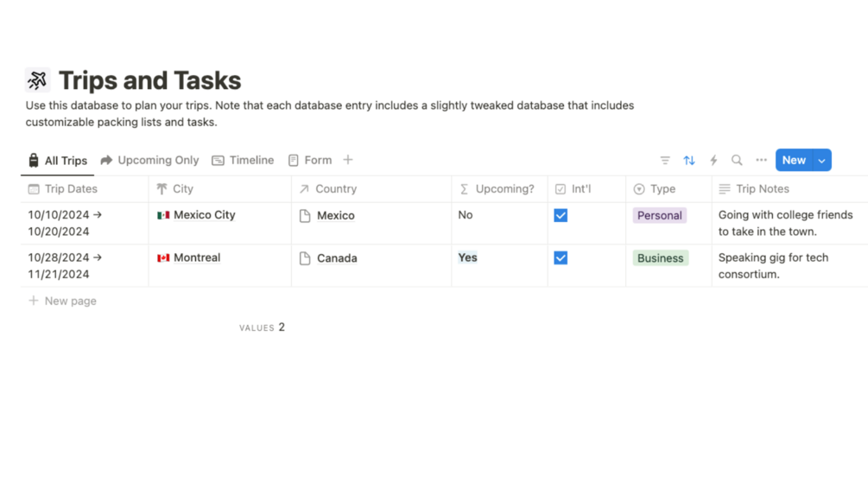Open the Montreal city entry
This screenshot has width=868, height=489.
pos(197,257)
